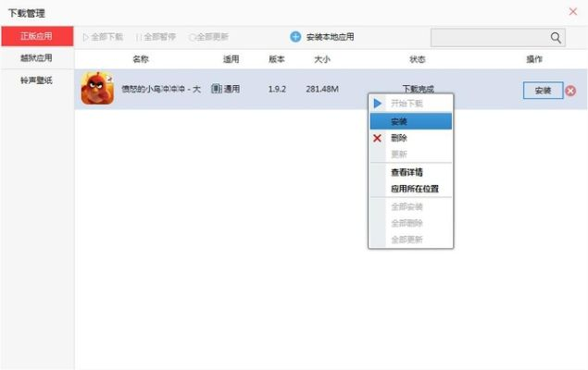Choose 全部安装 in the context menu

pos(411,206)
